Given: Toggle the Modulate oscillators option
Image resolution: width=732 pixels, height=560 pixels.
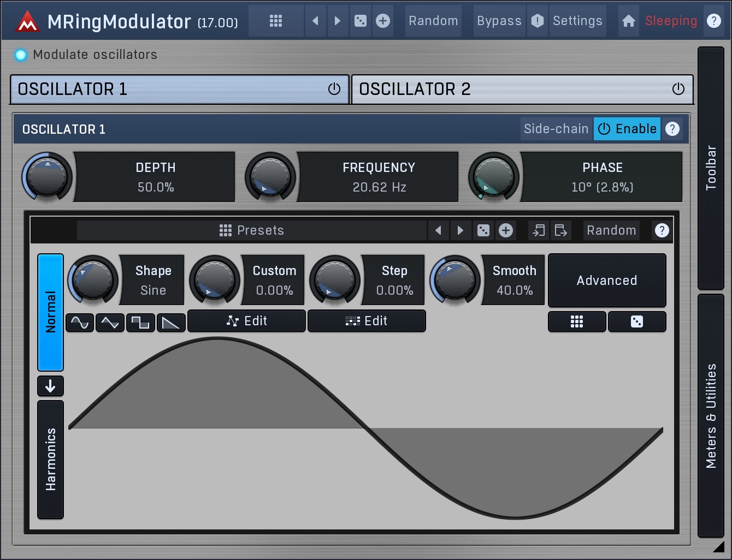Looking at the screenshot, I should click(21, 55).
